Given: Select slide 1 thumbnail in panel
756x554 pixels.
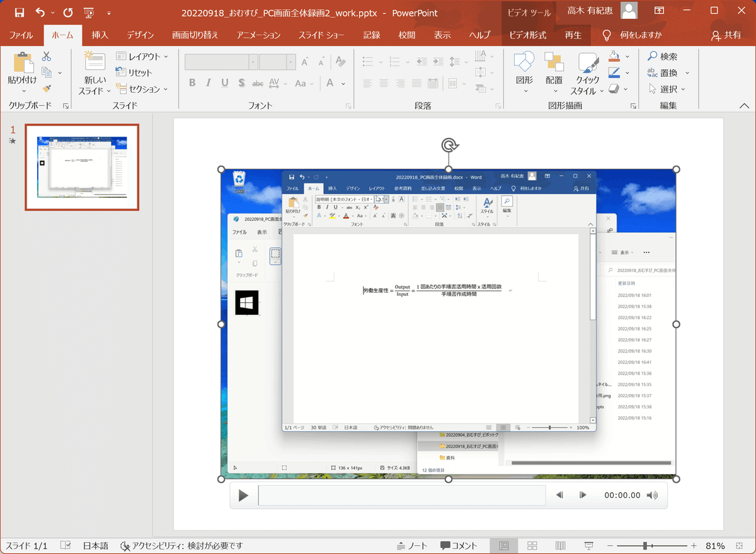Looking at the screenshot, I should (x=82, y=167).
